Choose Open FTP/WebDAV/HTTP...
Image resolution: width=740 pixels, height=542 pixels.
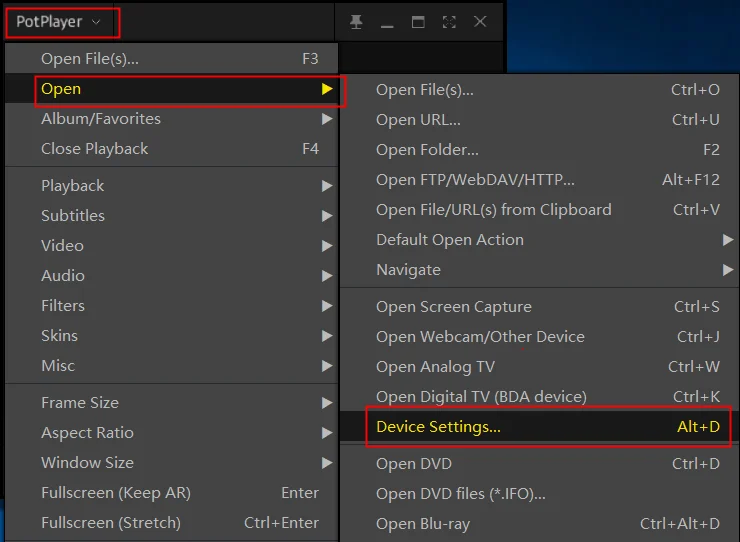pos(539,180)
